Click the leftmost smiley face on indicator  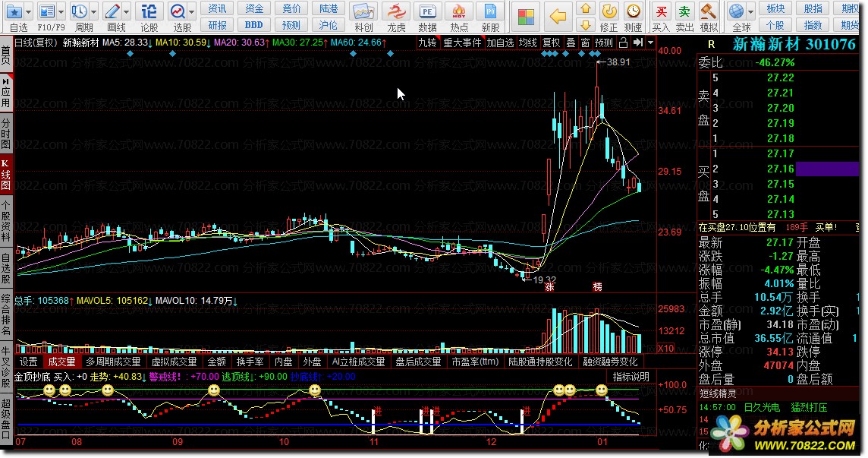pos(49,391)
